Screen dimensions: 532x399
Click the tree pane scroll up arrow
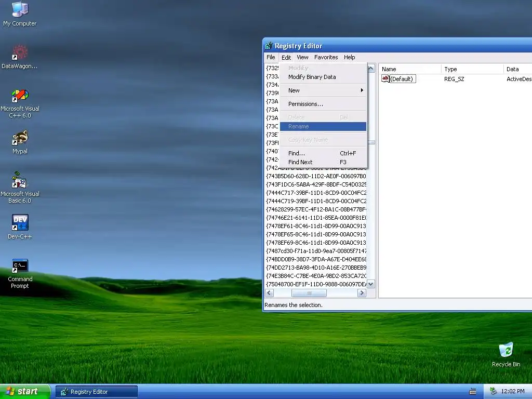pos(371,68)
